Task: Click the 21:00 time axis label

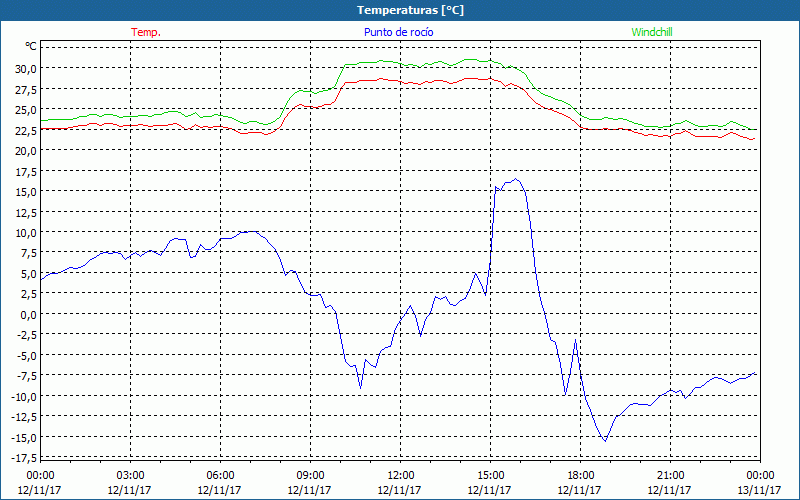Action: tap(670, 476)
